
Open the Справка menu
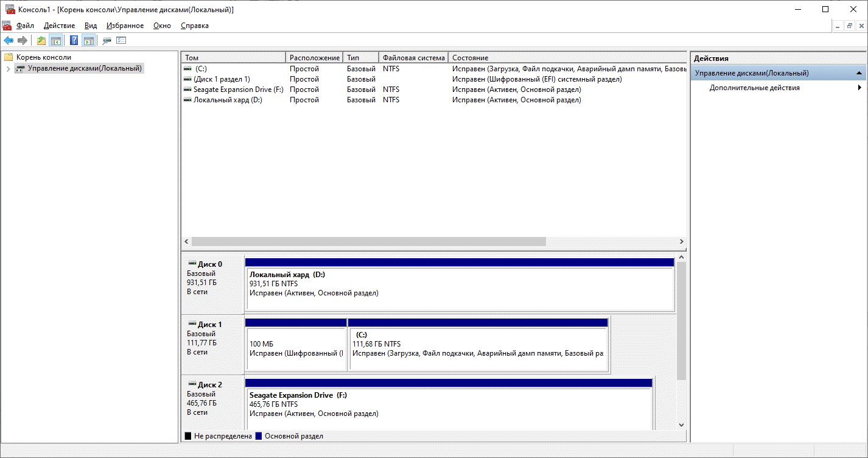click(x=195, y=26)
